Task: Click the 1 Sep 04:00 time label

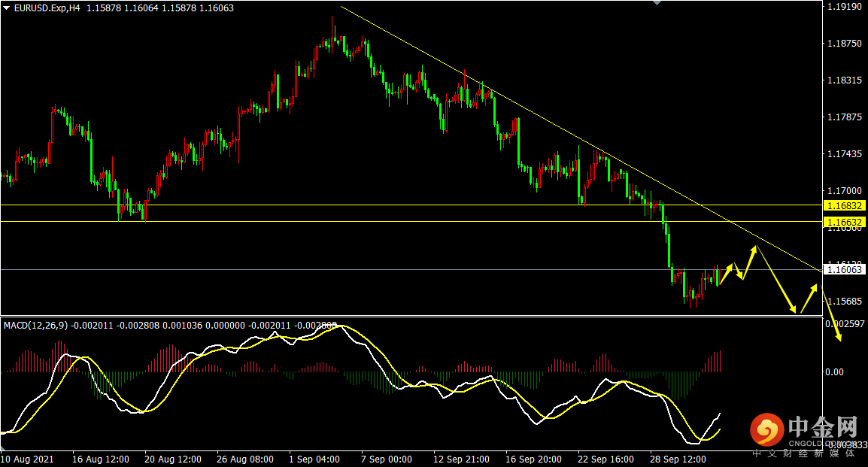Action: pos(314,459)
